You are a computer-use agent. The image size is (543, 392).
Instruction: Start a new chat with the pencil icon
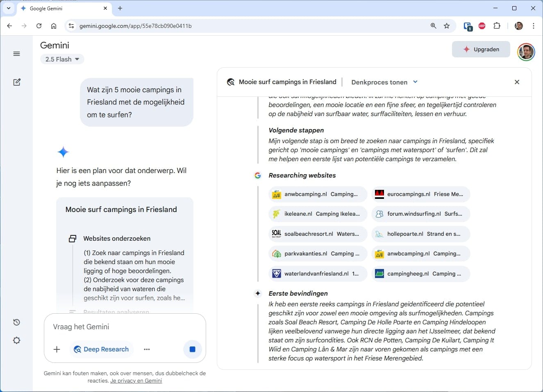pyautogui.click(x=17, y=82)
